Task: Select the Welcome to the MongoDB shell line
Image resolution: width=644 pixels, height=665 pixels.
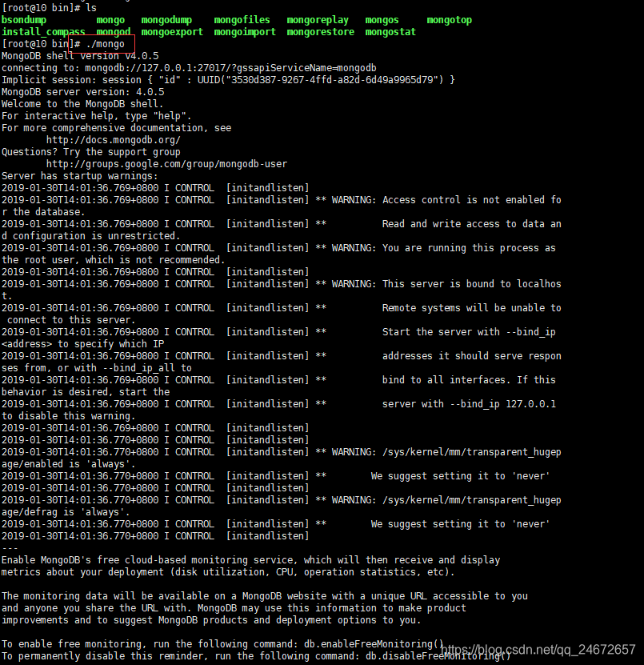Action: (82, 104)
